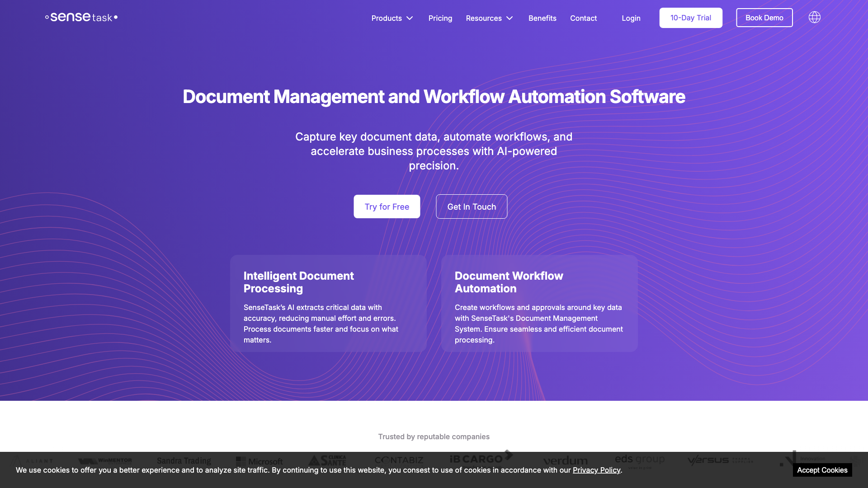This screenshot has width=868, height=488.
Task: Click the Benefits menu item
Action: coord(542,18)
